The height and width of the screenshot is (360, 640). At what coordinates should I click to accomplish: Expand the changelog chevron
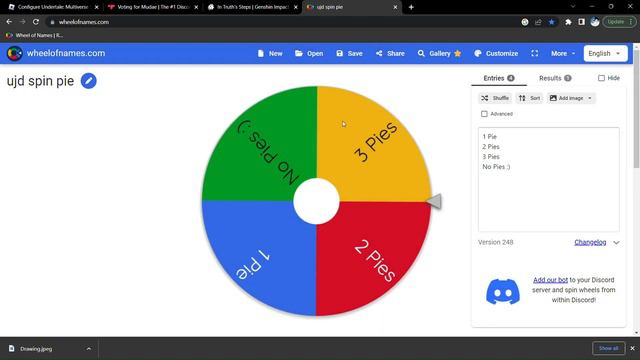point(616,242)
